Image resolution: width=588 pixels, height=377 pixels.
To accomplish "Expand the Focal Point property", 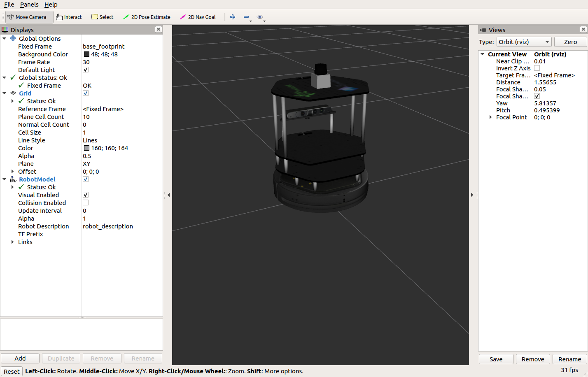I will tap(490, 117).
